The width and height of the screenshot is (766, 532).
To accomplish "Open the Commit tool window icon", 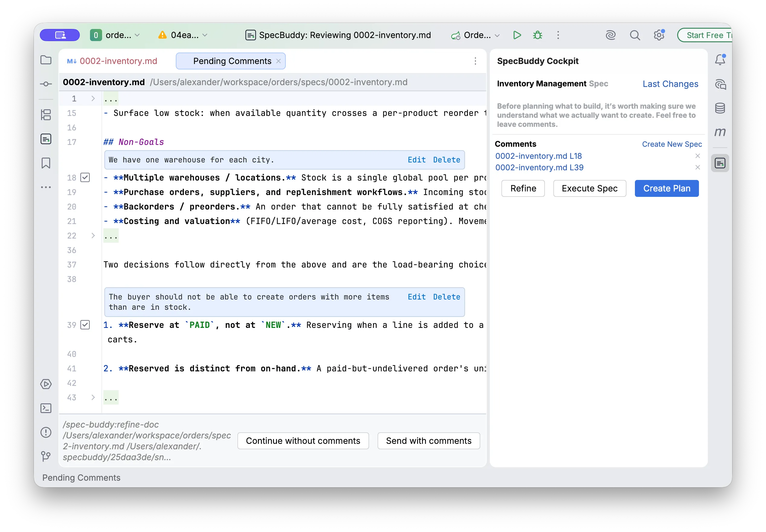I will (46, 84).
